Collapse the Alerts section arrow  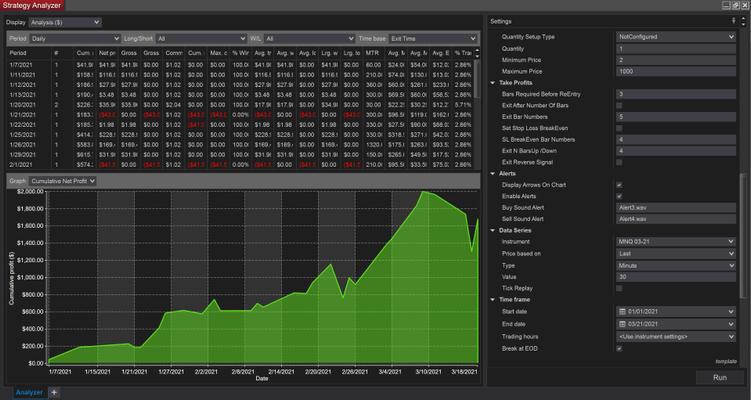493,172
